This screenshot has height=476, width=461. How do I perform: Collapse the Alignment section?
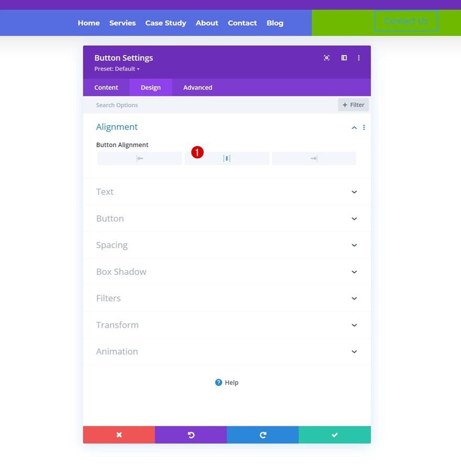[354, 127]
